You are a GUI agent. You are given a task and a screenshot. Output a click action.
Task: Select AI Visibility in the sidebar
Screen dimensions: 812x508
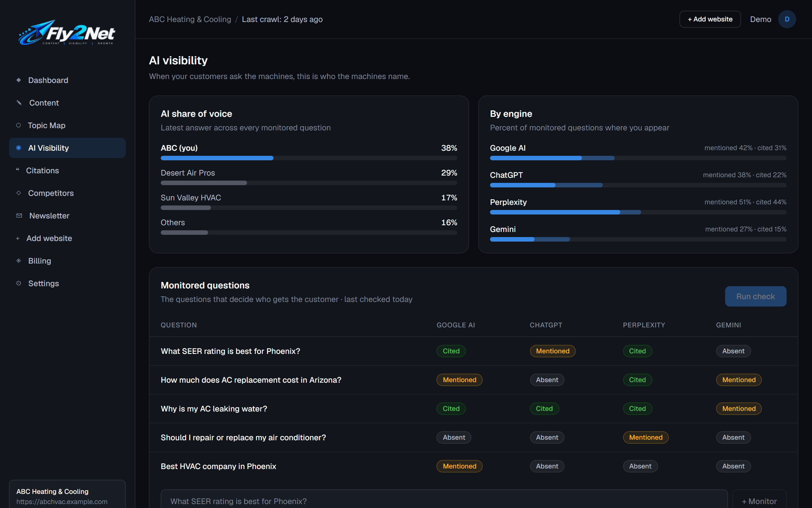click(x=67, y=148)
